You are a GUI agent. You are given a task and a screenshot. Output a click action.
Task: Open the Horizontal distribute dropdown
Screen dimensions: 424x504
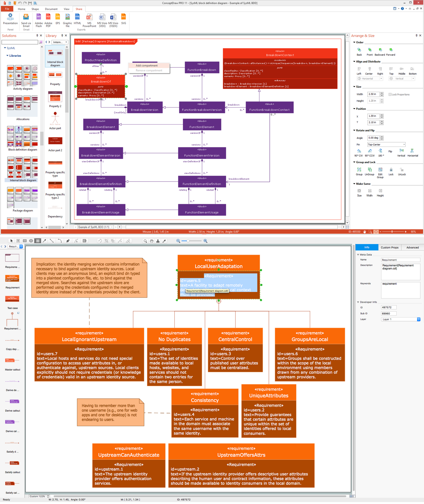point(370,78)
